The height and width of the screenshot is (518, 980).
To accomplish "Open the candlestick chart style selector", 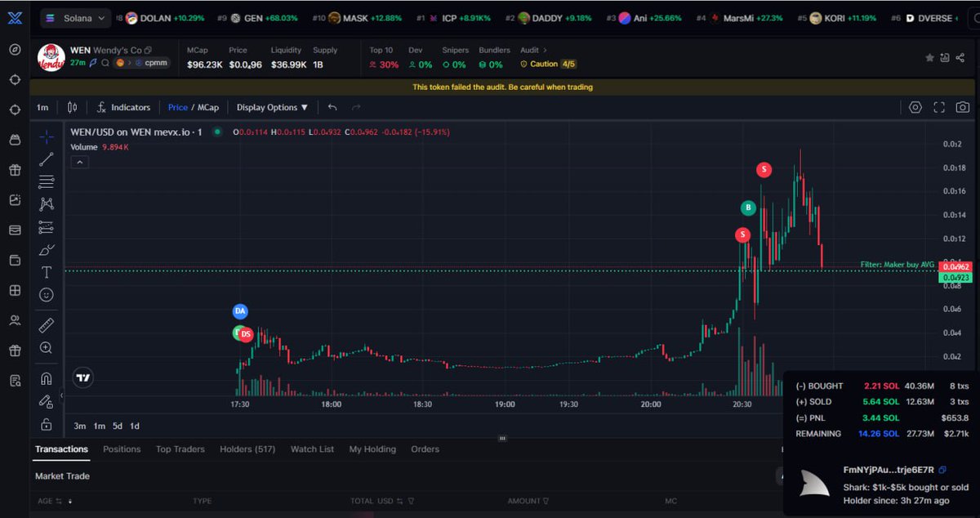I will point(72,107).
